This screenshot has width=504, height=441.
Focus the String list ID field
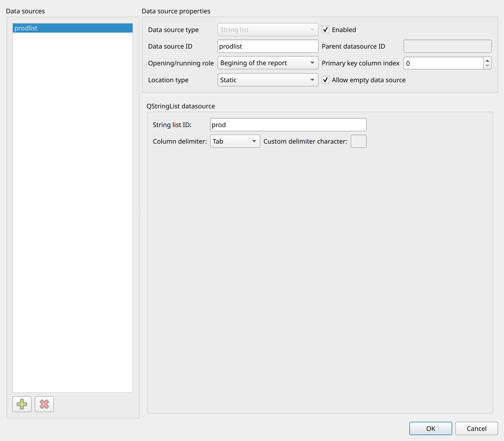(288, 125)
